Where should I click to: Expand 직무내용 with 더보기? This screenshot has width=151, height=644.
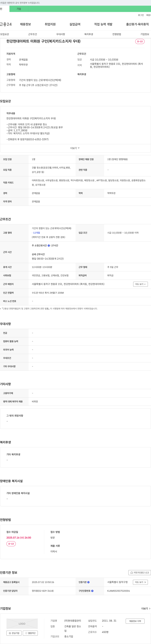click(75, 148)
